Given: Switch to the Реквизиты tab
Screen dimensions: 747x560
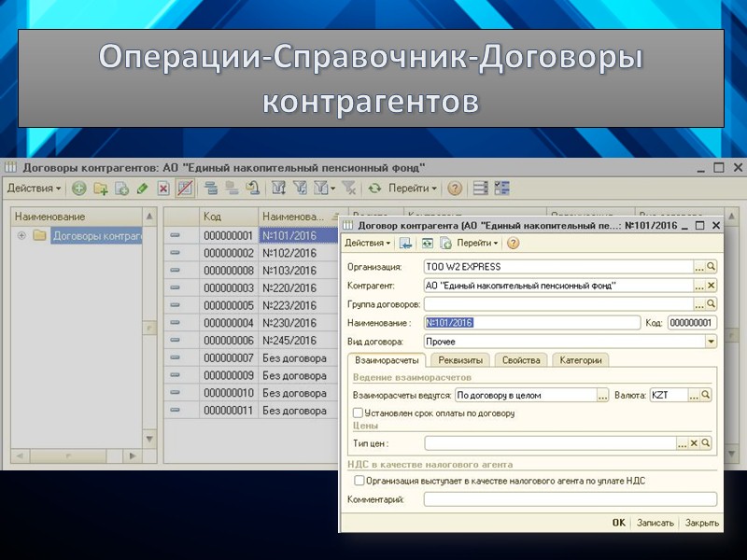Looking at the screenshot, I should click(x=460, y=360).
